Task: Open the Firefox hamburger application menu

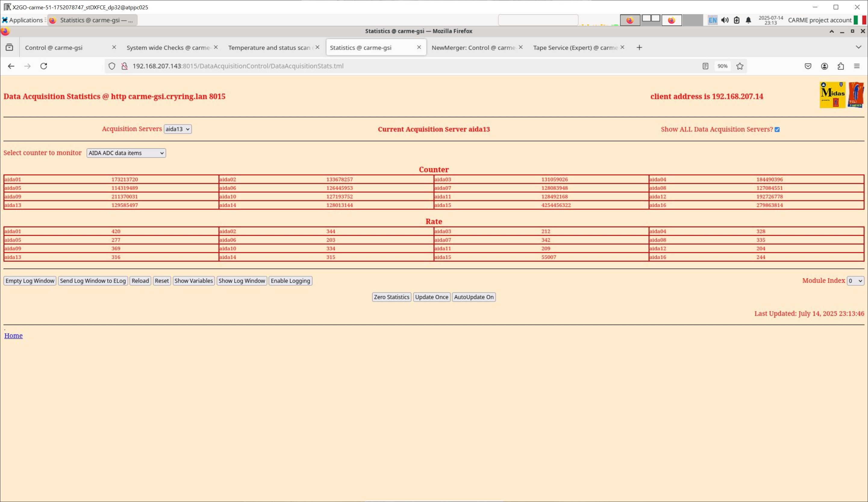Action: click(857, 66)
